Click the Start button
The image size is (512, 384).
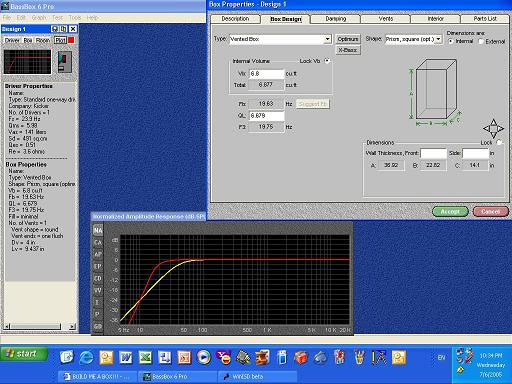pos(24,354)
